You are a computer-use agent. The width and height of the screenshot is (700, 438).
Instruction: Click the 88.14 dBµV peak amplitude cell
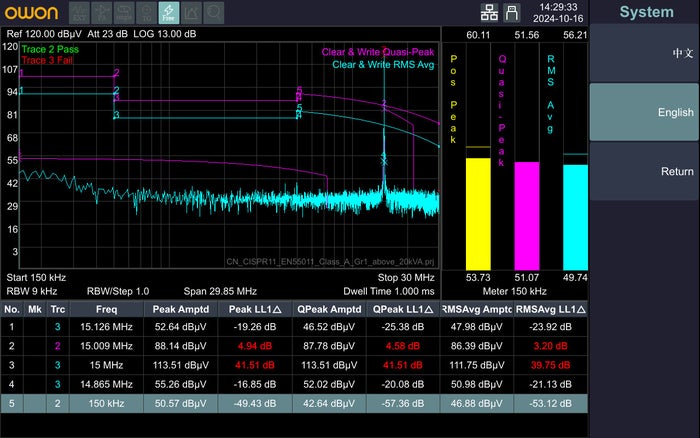click(180, 346)
